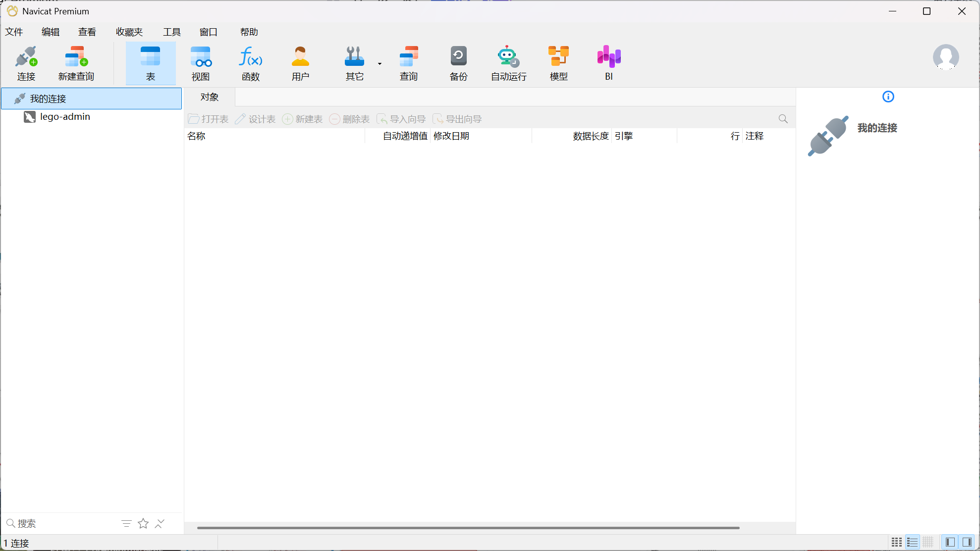This screenshot has height=551, width=980.
Task: Open the 视图 view panel
Action: tap(201, 62)
